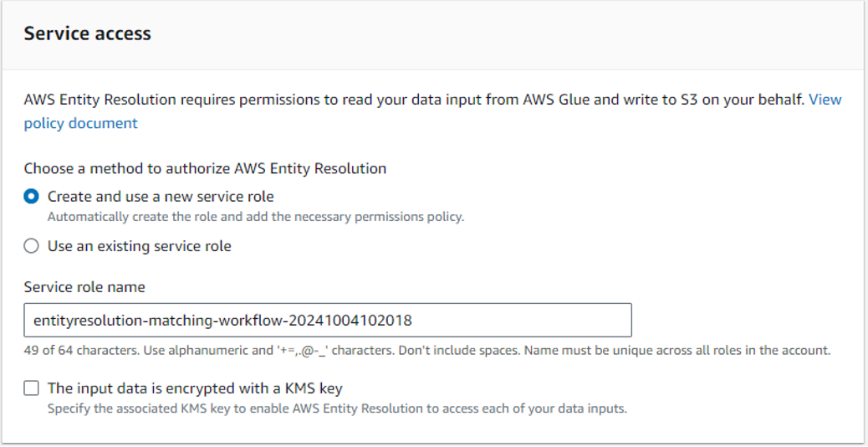The width and height of the screenshot is (868, 447).
Task: Enable the KMS key encryption checkbox
Action: (x=32, y=388)
